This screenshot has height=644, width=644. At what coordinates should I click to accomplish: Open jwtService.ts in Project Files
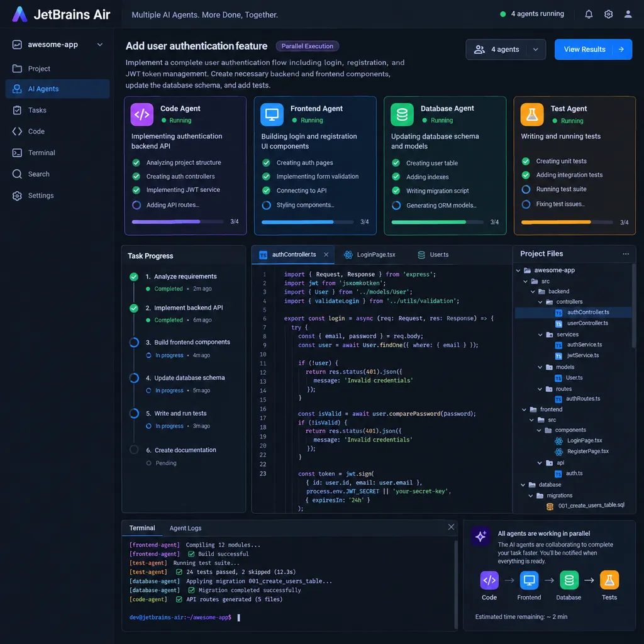click(577, 355)
